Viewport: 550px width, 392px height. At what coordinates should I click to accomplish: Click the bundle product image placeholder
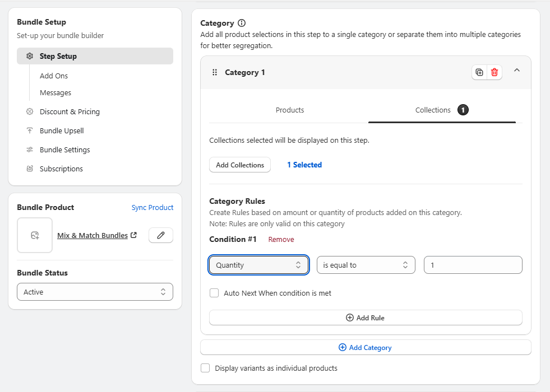pos(35,235)
